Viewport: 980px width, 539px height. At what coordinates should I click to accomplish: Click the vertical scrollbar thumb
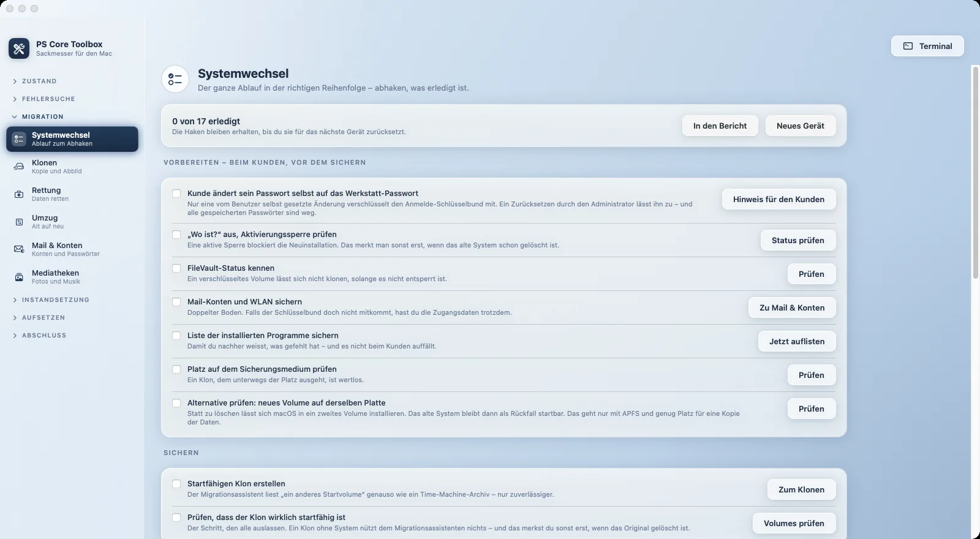pyautogui.click(x=976, y=173)
